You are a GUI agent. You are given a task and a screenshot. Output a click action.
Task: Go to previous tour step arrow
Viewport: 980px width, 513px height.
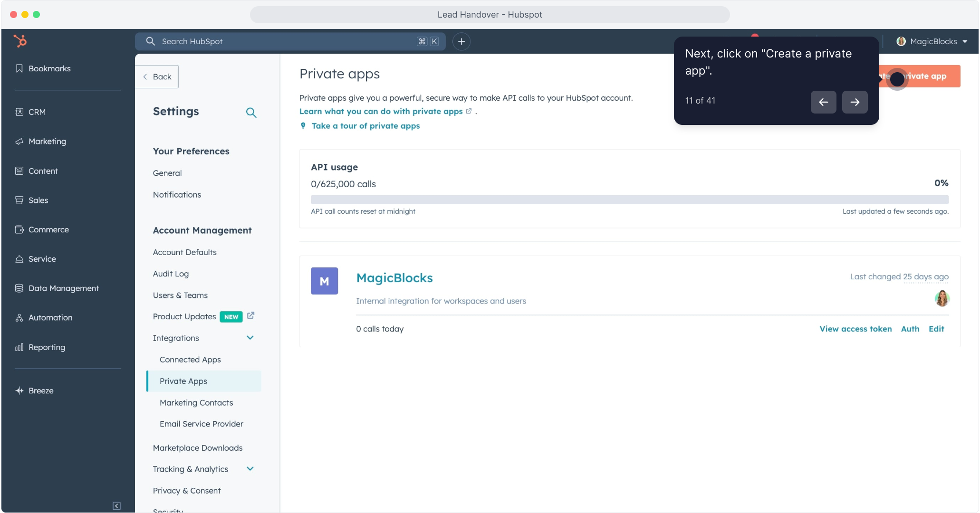click(823, 102)
